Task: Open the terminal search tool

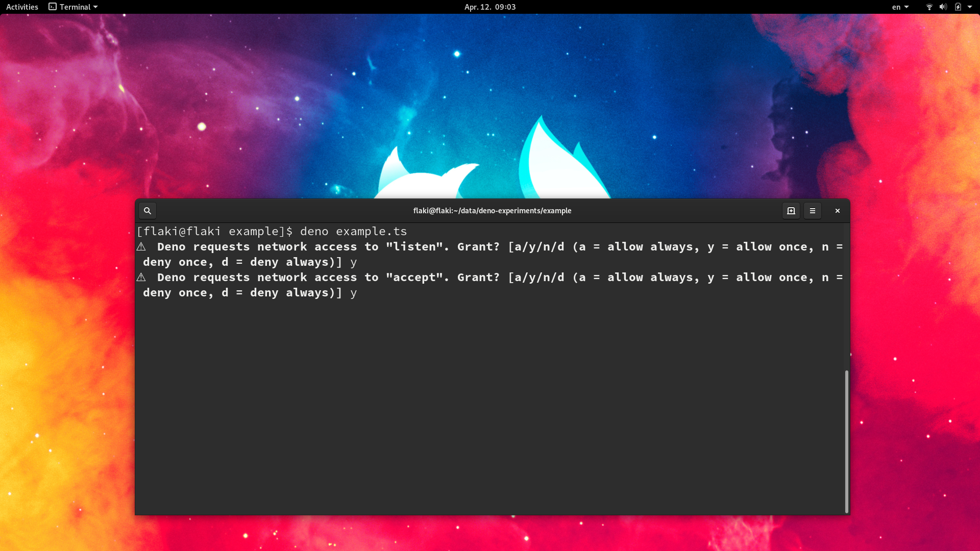Action: [x=148, y=211]
